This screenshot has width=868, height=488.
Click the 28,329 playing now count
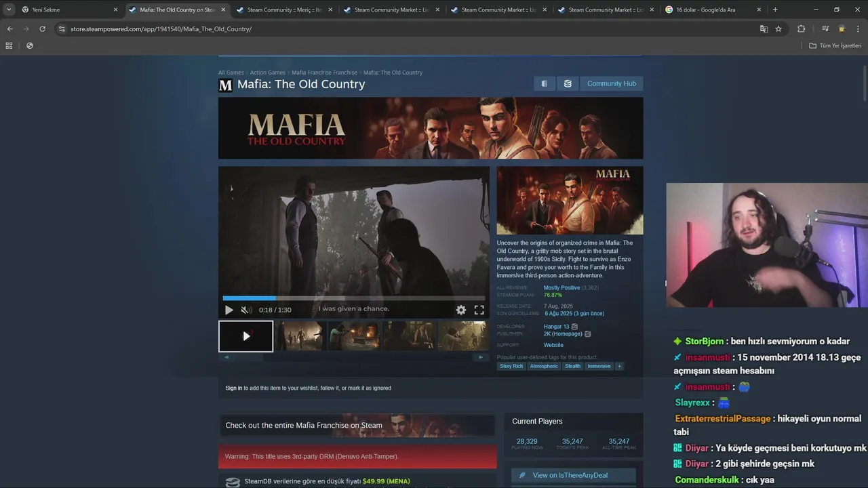(527, 441)
